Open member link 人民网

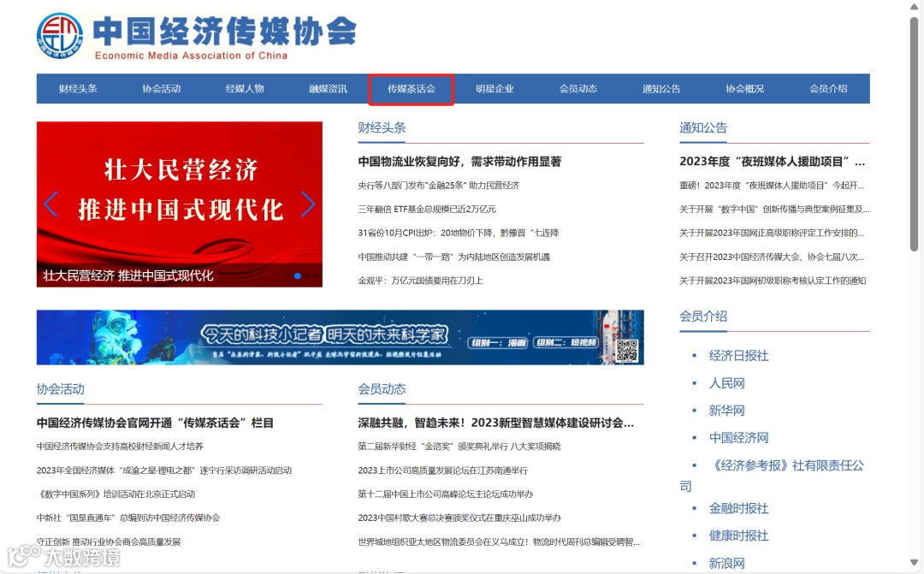[726, 383]
